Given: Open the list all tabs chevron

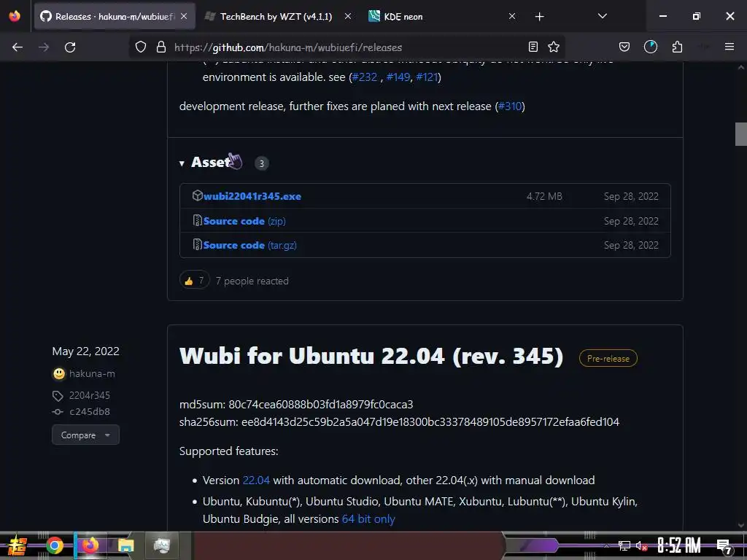Looking at the screenshot, I should tap(602, 16).
